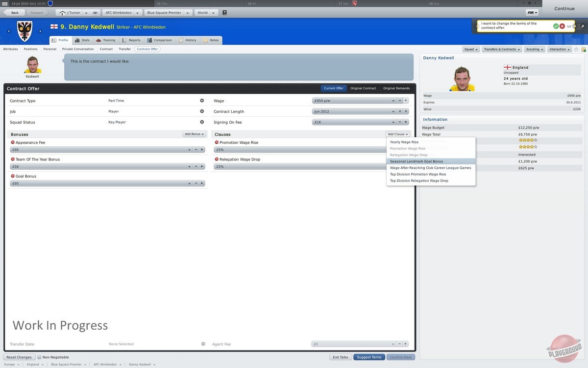Image resolution: width=588 pixels, height=368 pixels.
Task: Delete the Relegation Wage Drop clause
Action: click(217, 159)
